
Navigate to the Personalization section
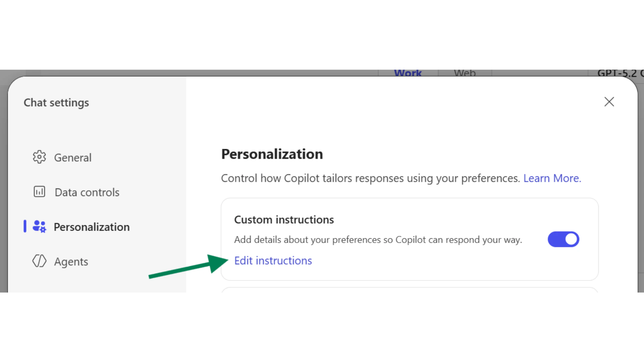pos(92,227)
